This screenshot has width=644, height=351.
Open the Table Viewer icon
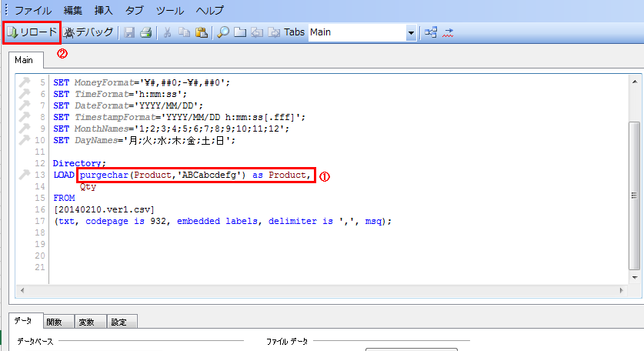[431, 32]
